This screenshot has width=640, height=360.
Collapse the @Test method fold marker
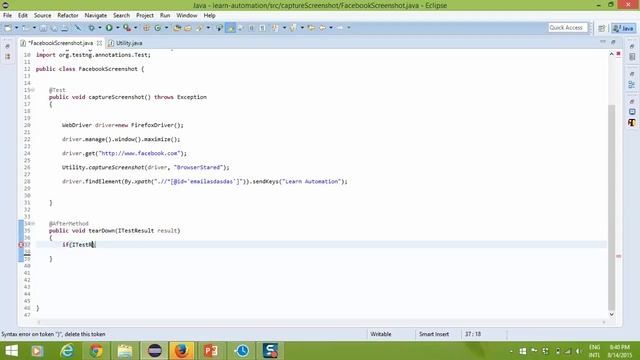pyautogui.click(x=33, y=90)
